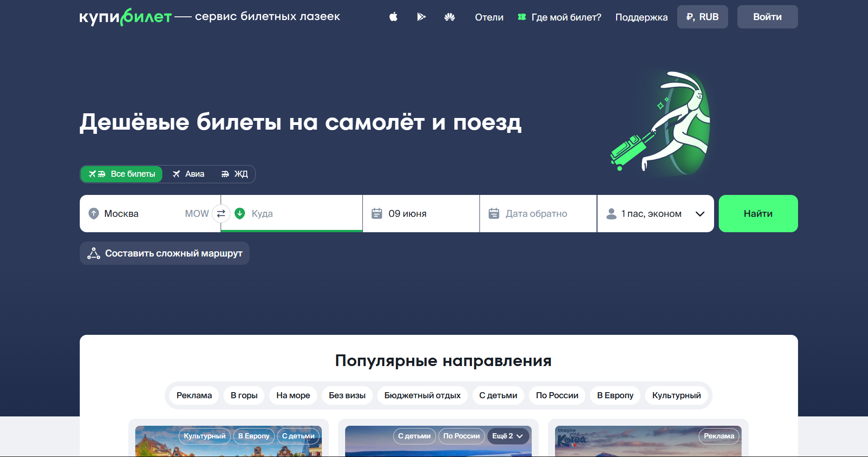Open the Apple App Store link icon
This screenshot has height=457, width=868.
(393, 17)
